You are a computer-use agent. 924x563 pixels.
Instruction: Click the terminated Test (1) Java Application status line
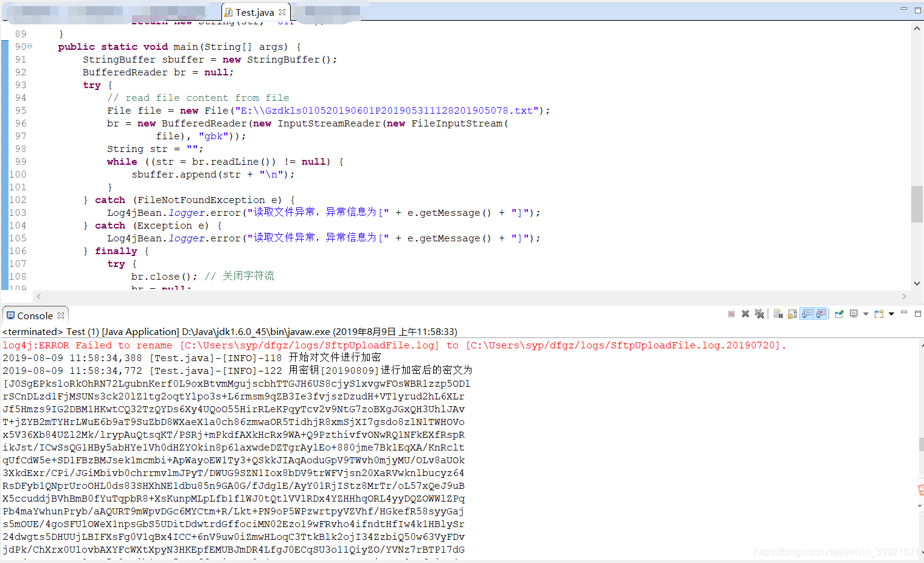click(x=230, y=332)
